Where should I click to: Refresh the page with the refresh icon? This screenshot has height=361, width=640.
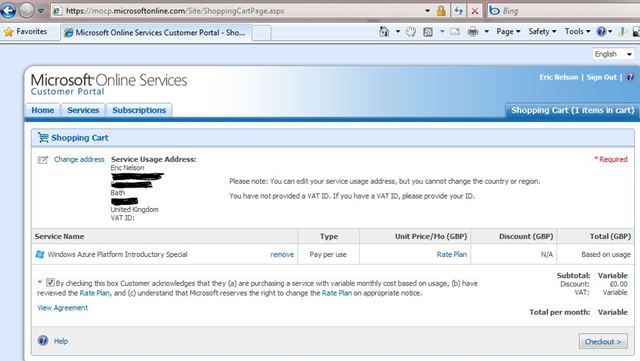458,11
